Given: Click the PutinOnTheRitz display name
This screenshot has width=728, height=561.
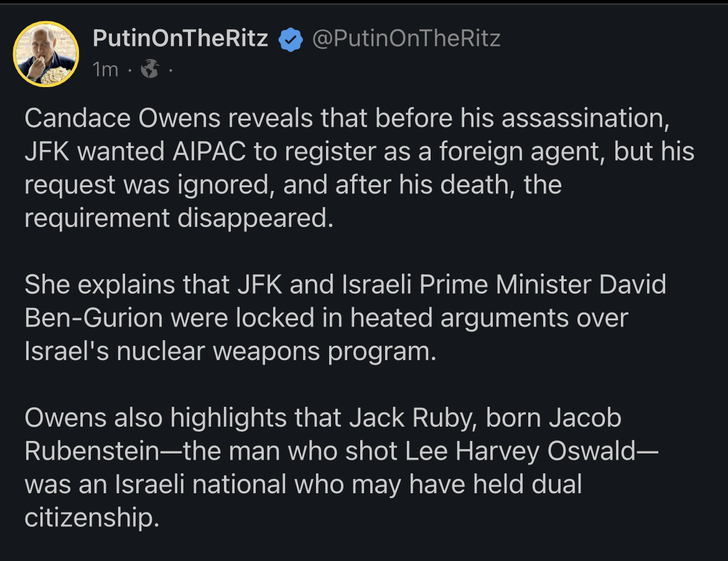Looking at the screenshot, I should (180, 39).
